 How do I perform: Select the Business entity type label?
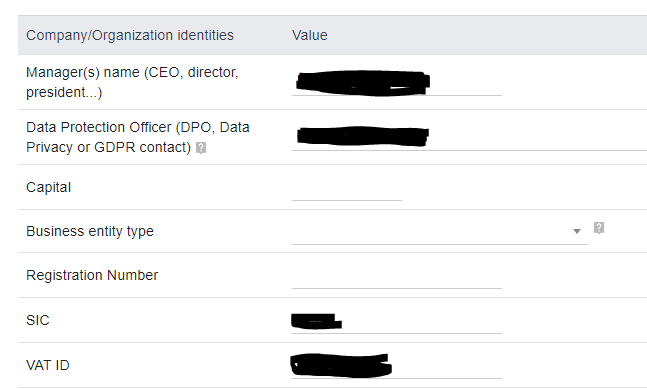tap(90, 231)
